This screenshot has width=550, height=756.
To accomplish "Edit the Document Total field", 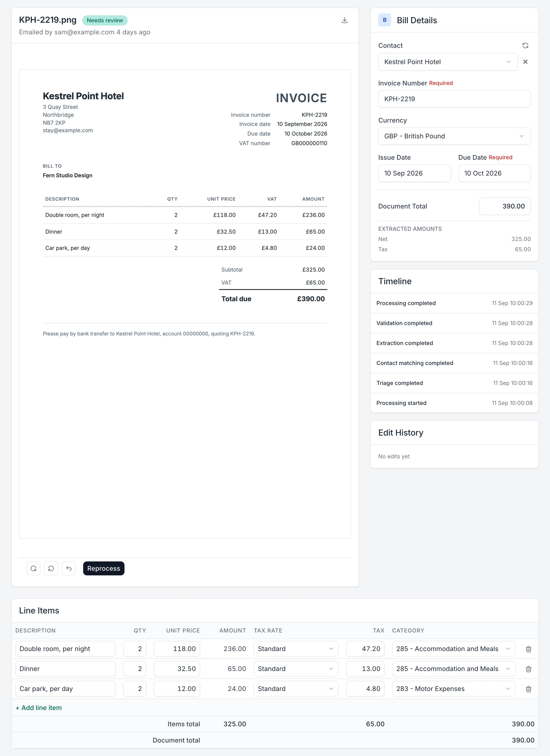I will (505, 206).
